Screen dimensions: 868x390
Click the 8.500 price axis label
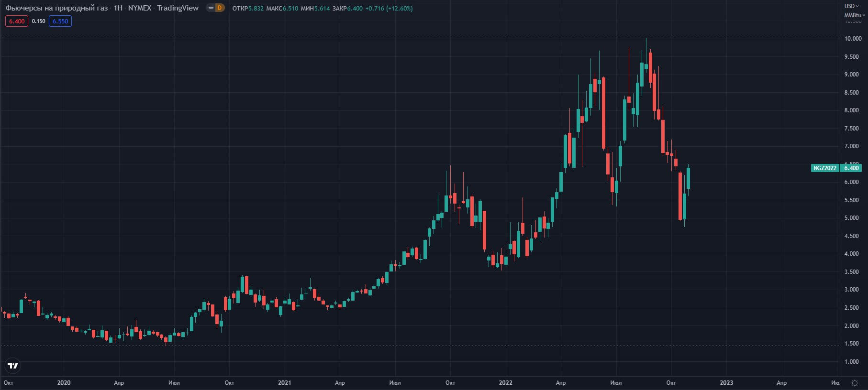click(852, 93)
